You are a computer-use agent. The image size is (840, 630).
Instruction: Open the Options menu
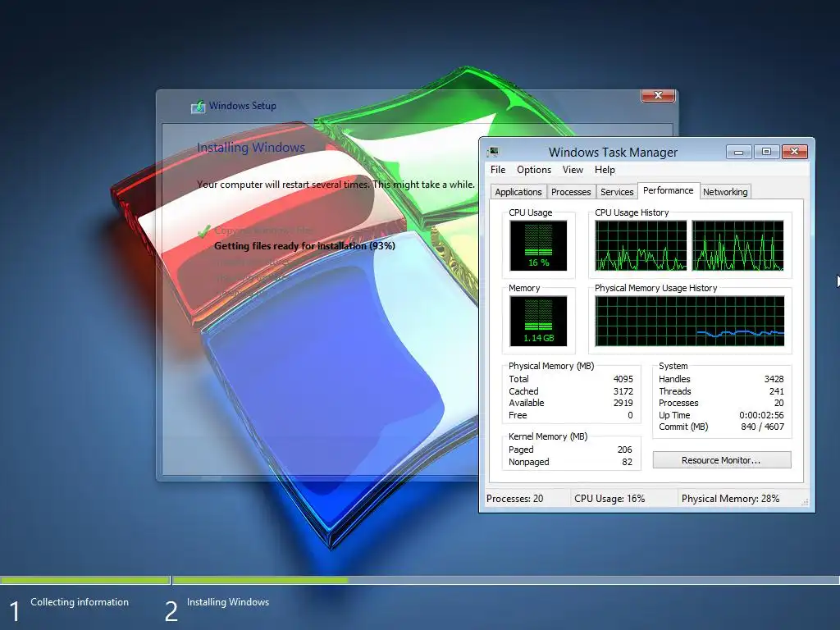pos(533,170)
